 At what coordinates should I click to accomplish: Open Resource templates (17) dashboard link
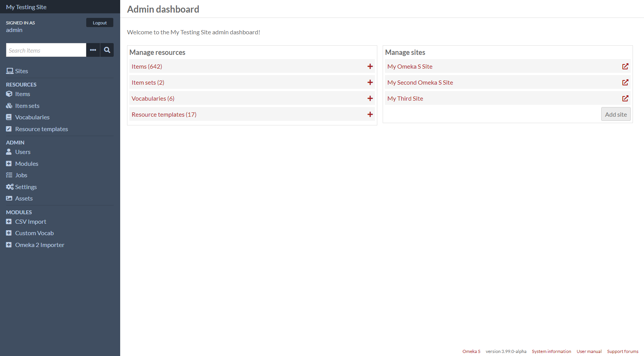coord(164,114)
